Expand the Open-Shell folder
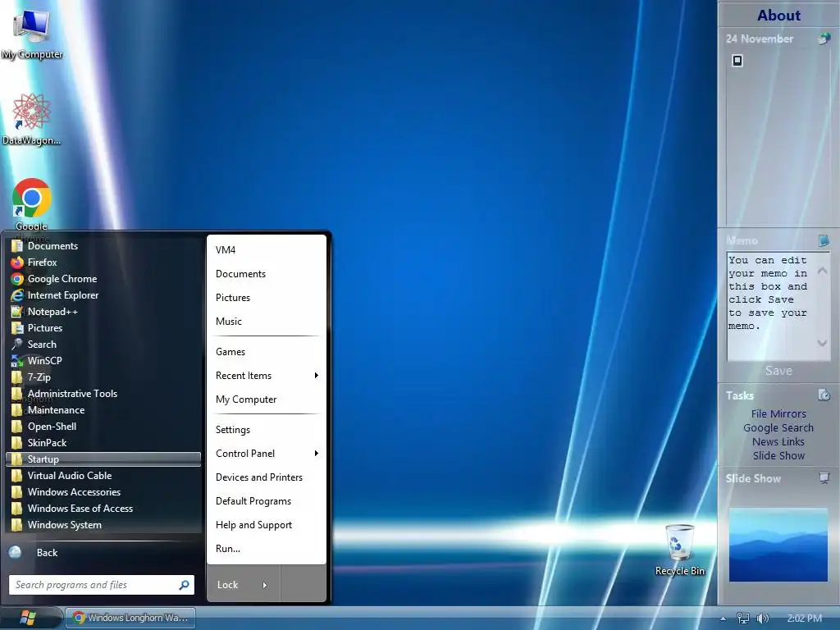Screen dimensions: 840x630 [x=103, y=427]
